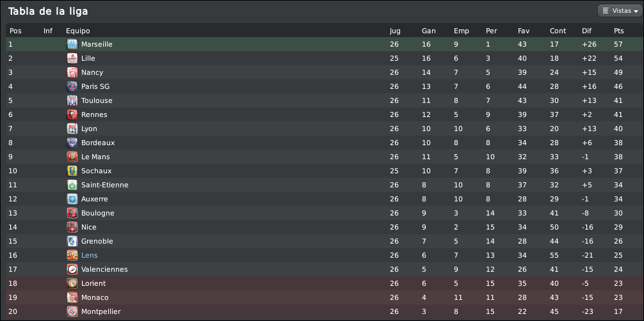Sort the table by the Pts column

[x=618, y=31]
